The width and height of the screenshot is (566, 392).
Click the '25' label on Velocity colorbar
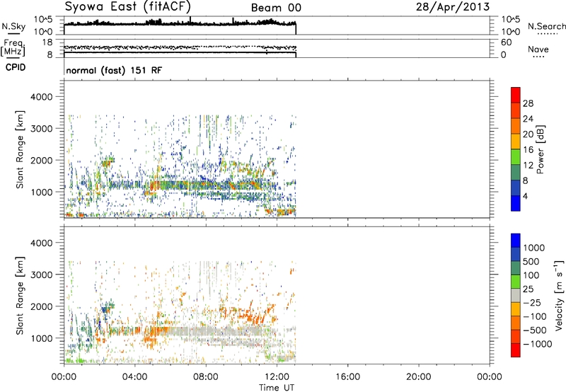528,289
